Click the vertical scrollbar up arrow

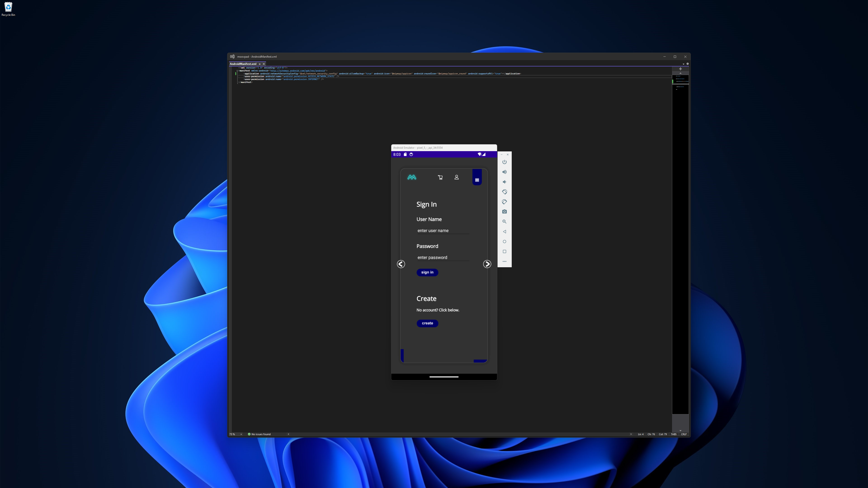click(x=680, y=73)
